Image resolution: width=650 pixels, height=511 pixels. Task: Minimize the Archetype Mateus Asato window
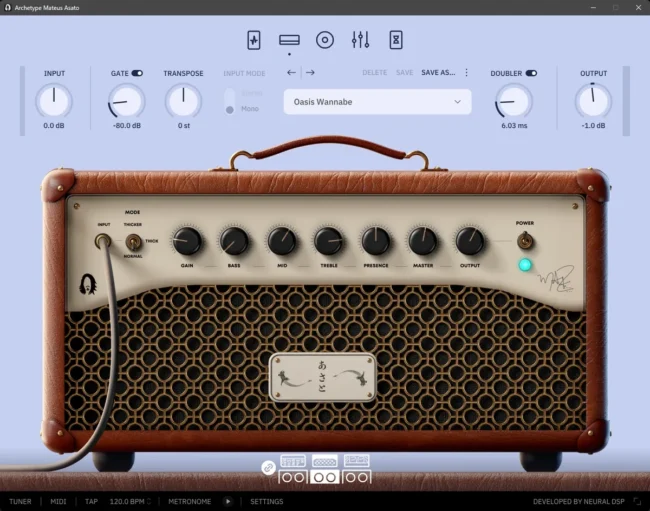click(593, 7)
